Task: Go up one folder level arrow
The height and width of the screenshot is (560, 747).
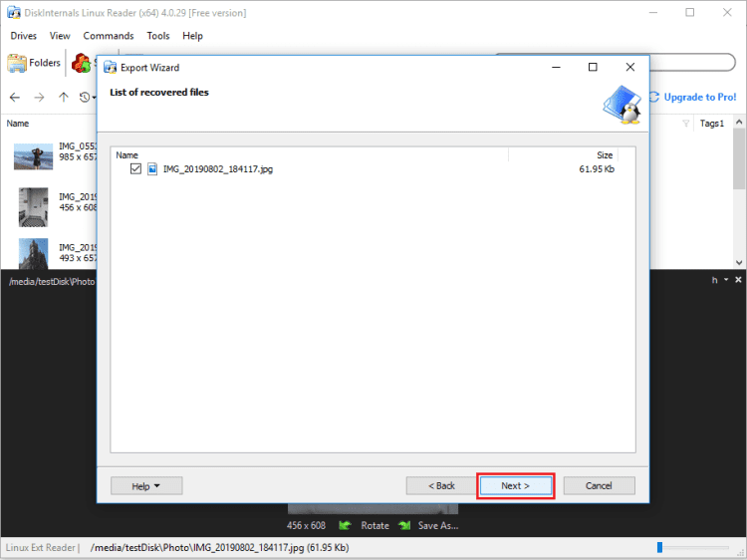Action: click(64, 98)
